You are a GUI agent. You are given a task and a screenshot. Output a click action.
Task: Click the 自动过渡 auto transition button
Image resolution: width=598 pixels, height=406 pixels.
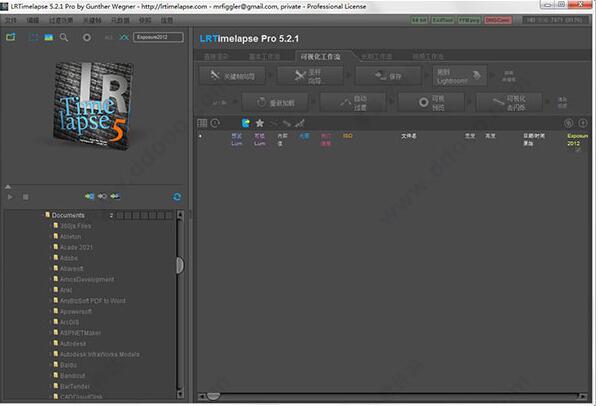coord(353,102)
